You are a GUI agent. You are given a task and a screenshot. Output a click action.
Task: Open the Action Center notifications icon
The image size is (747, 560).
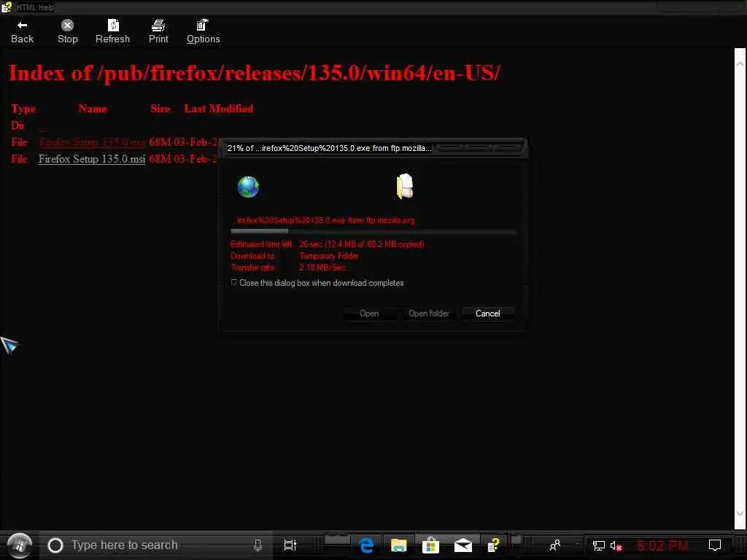click(x=715, y=545)
